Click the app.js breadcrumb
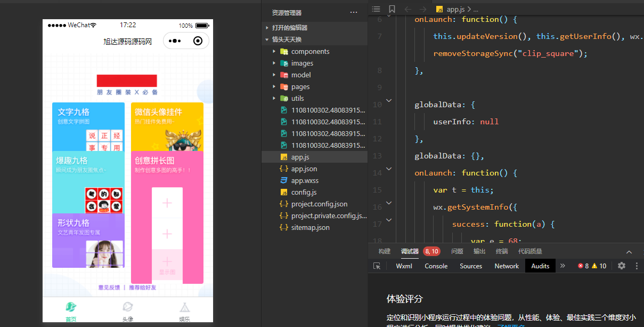 451,9
